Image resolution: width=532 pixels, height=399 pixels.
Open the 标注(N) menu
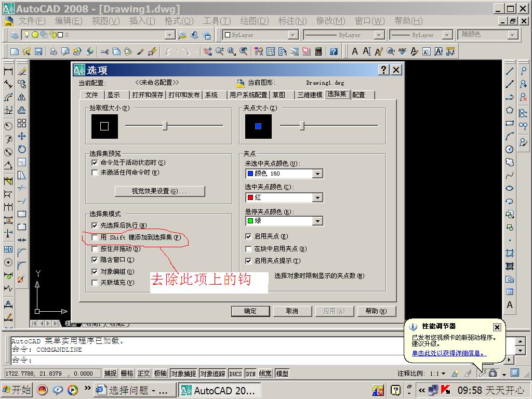pos(292,21)
